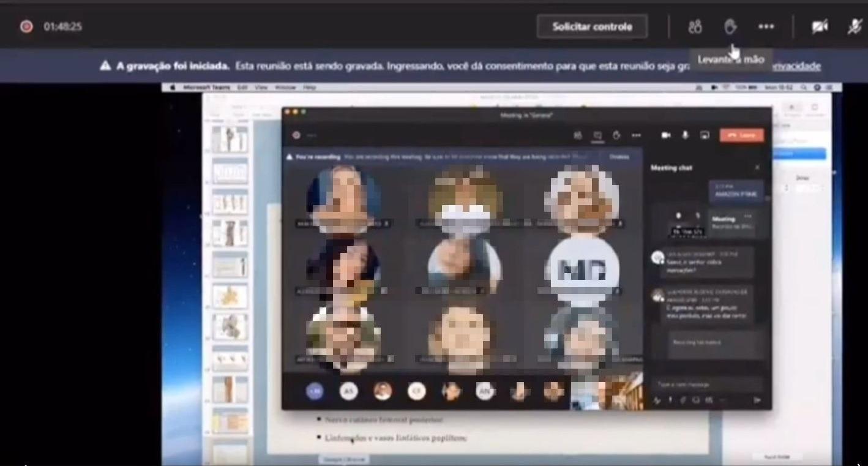Open the participants panel in top toolbar

point(695,27)
